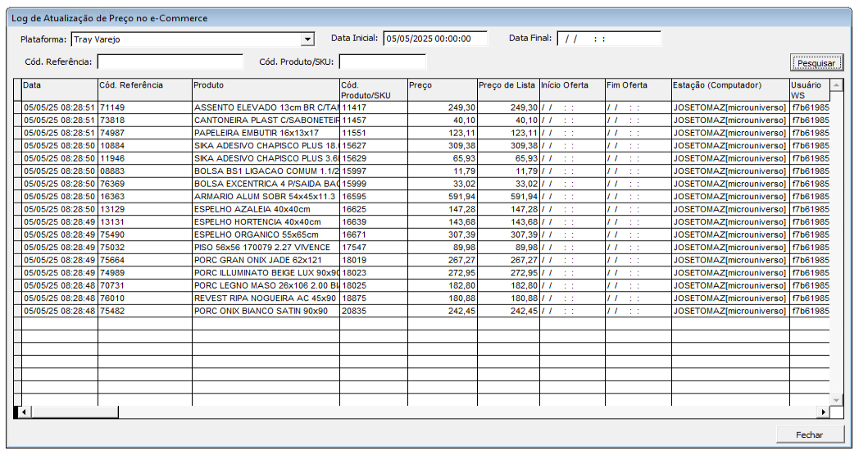Click the Cód. Referência input box

coord(170,61)
